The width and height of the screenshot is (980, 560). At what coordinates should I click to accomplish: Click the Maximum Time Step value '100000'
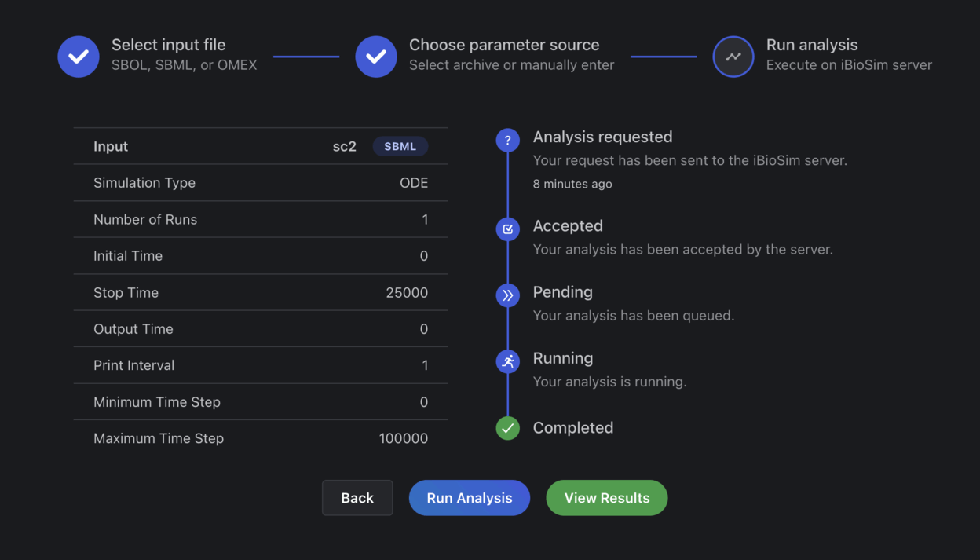click(x=404, y=439)
